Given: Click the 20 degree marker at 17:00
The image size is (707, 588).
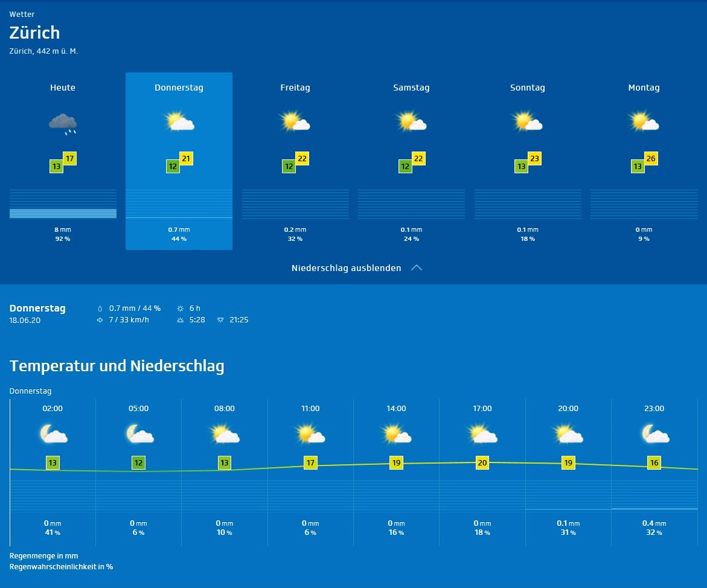Looking at the screenshot, I should (482, 463).
